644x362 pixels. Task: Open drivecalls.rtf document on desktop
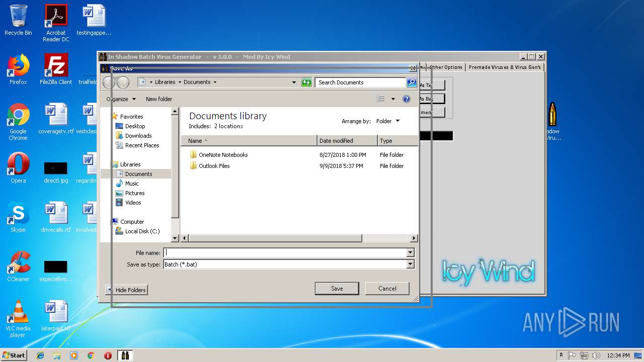[56, 217]
